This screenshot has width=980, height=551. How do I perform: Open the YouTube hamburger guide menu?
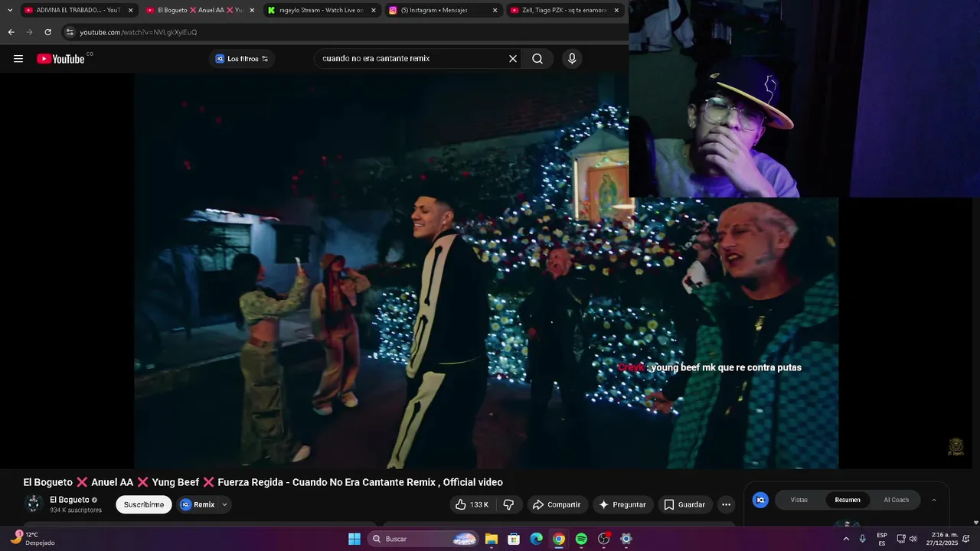click(18, 59)
